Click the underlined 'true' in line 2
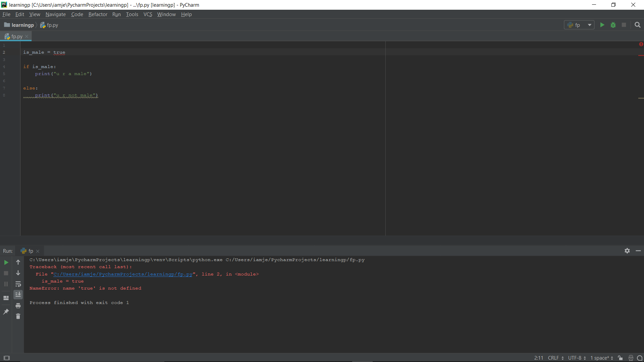 59,52
